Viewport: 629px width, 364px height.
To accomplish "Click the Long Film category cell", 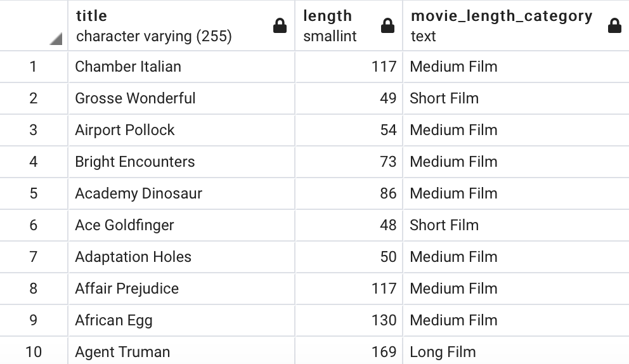I will pyautogui.click(x=516, y=352).
